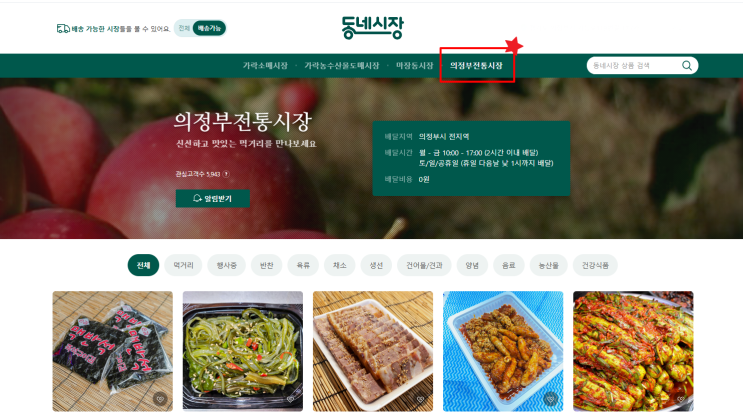
Task: Switch the market filter to 전체
Action: (184, 28)
